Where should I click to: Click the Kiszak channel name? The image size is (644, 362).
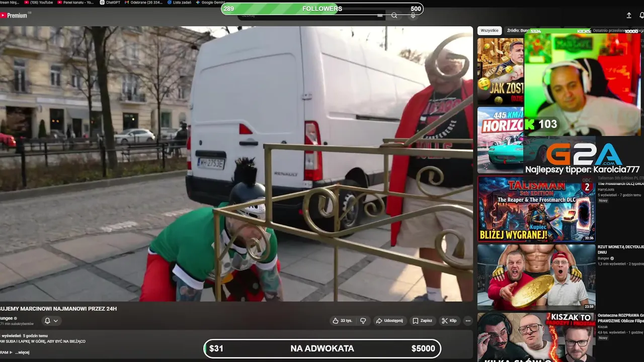coord(603,327)
